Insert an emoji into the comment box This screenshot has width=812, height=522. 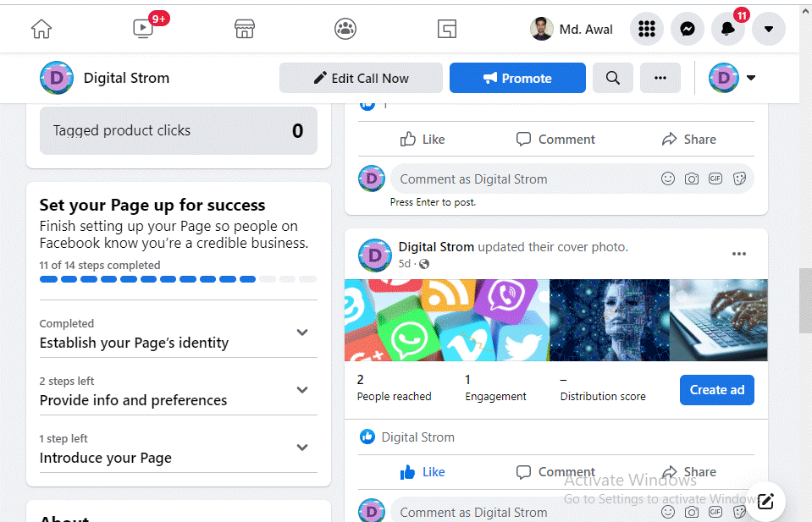(x=668, y=179)
